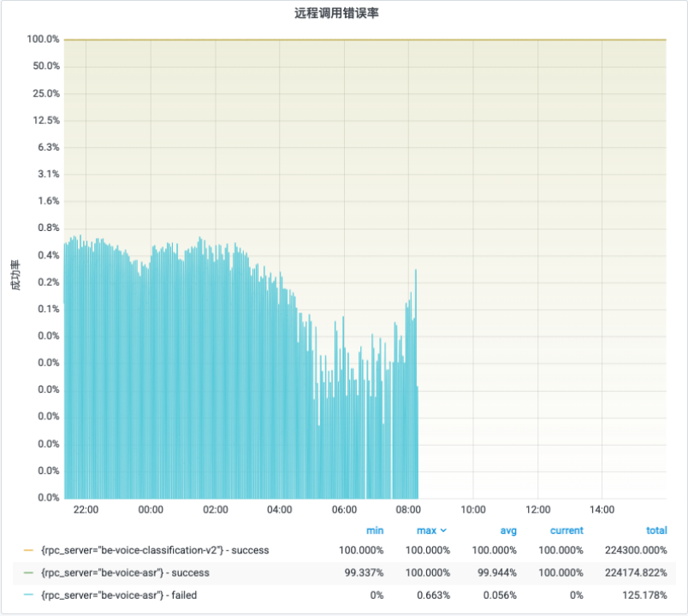Click the failed-rate spike near 08:00
This screenshot has height=616, width=688.
[x=416, y=274]
